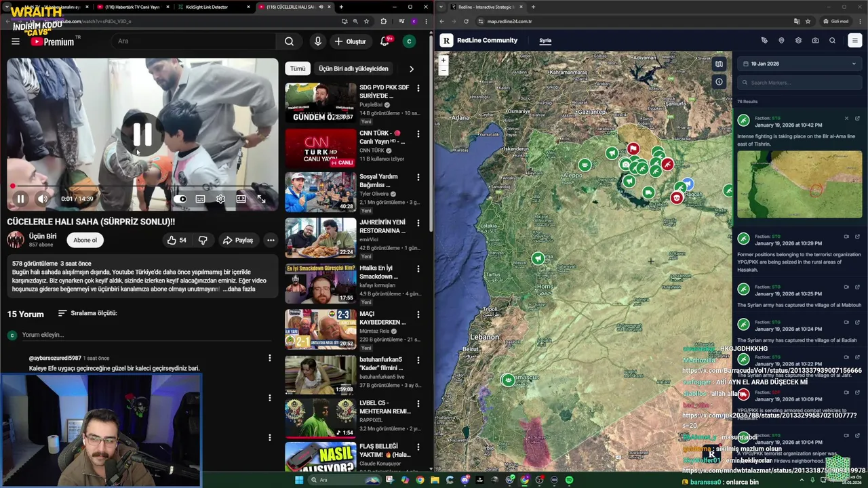
Task: Dislike the YouTube video
Action: tap(203, 240)
